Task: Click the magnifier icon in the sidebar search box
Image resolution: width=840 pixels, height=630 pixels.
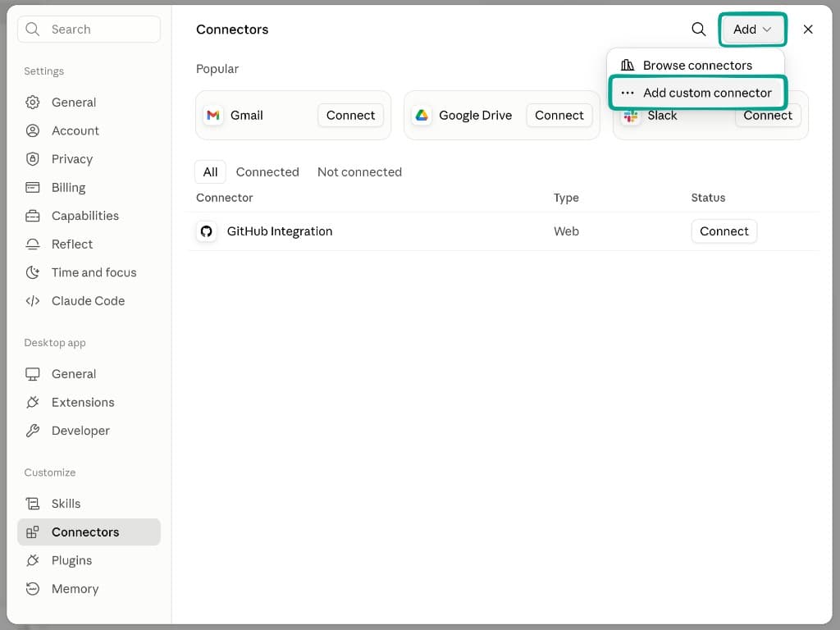Action: pyautogui.click(x=33, y=29)
